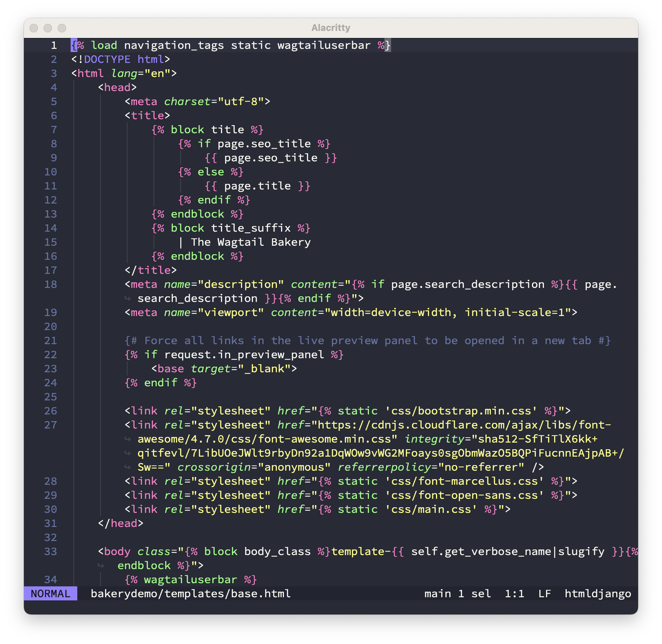Click 'endif' tag on line 12

click(214, 200)
